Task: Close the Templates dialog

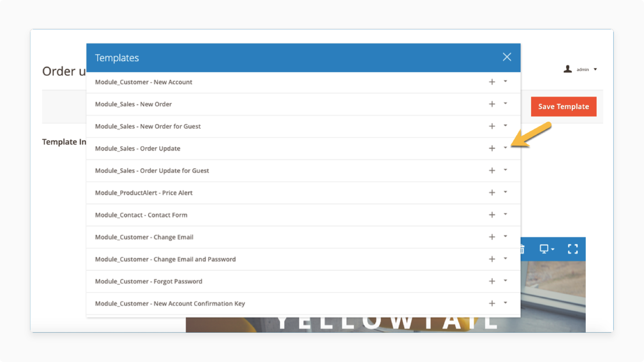Action: pos(507,57)
